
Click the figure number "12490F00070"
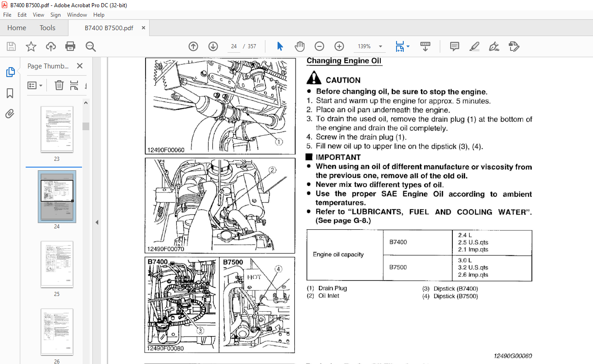166,249
